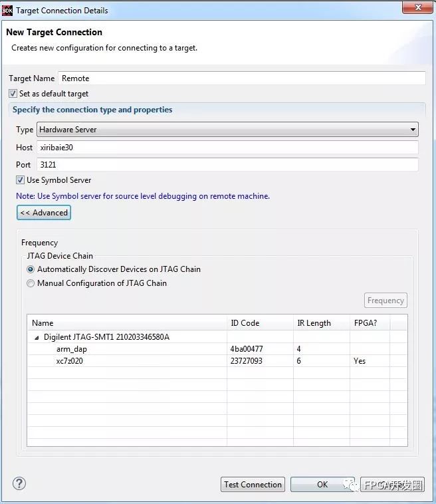The image size is (436, 504).
Task: Collapse the Advanced settings section
Action: pos(44,213)
